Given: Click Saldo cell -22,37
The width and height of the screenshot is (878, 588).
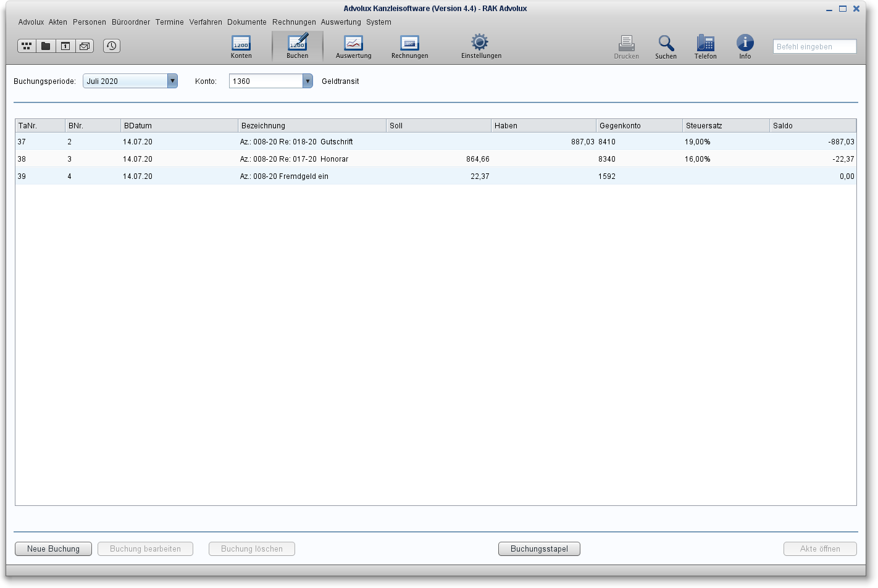Looking at the screenshot, I should click(843, 159).
